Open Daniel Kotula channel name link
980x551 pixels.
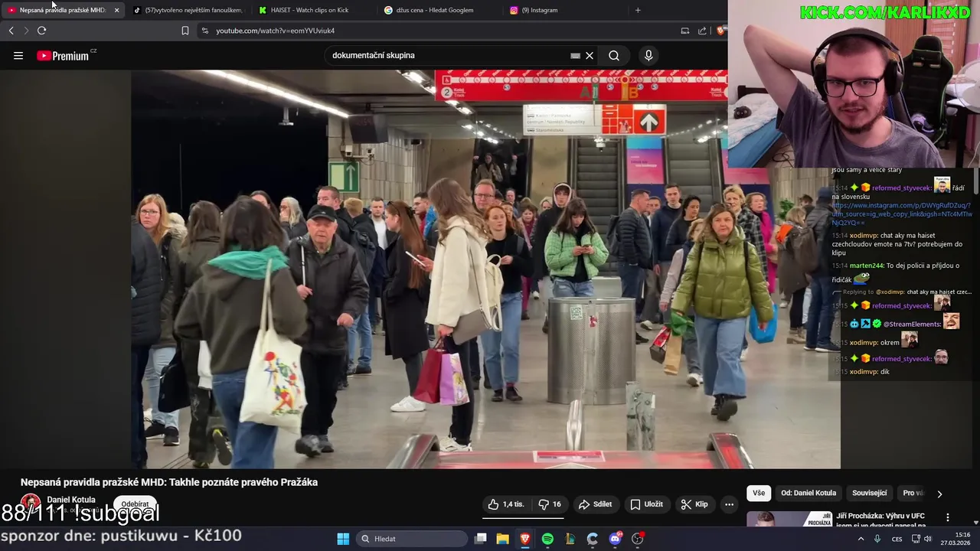pyautogui.click(x=71, y=500)
